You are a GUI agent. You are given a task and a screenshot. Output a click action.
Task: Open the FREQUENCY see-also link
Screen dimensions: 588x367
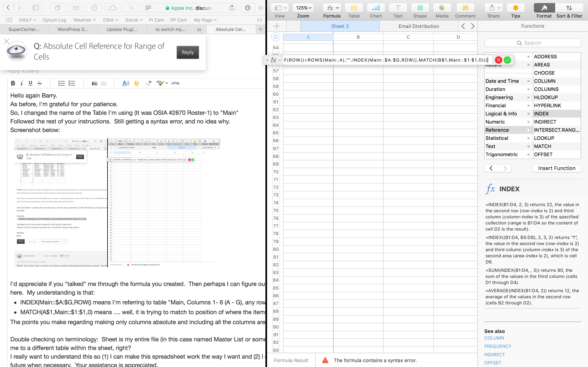tap(498, 346)
